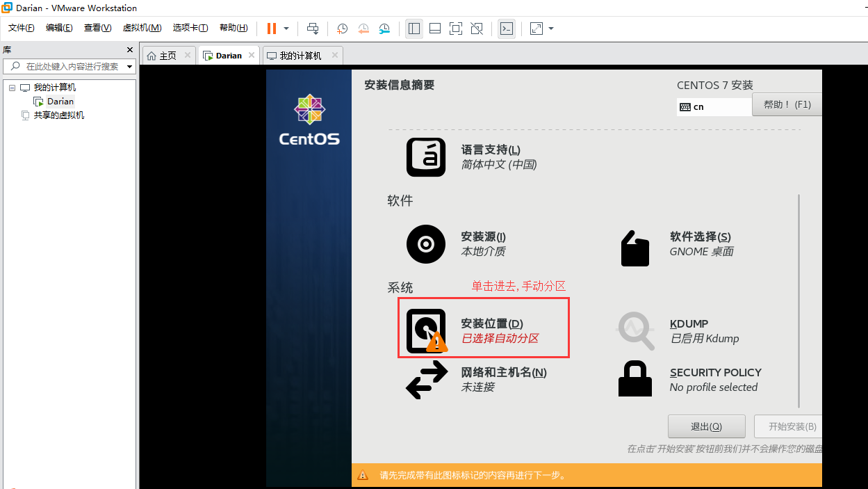Open 安装位置(D) hard disk icon
Screen dimensions: 868x489
426,331
